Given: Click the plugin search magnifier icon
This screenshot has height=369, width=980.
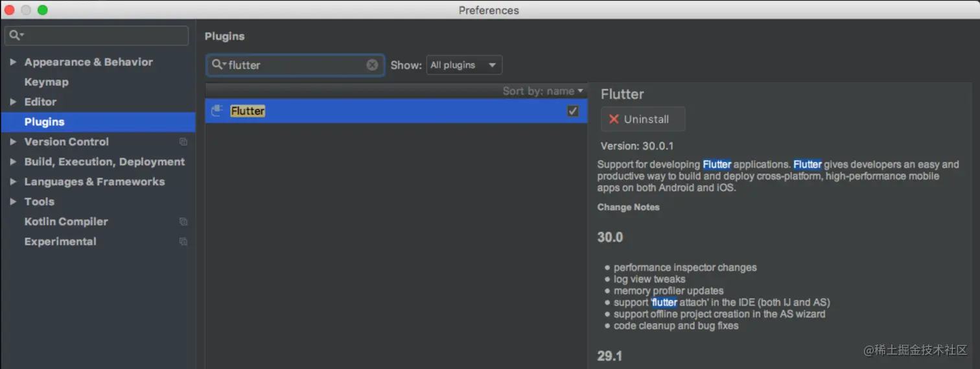Looking at the screenshot, I should (218, 65).
